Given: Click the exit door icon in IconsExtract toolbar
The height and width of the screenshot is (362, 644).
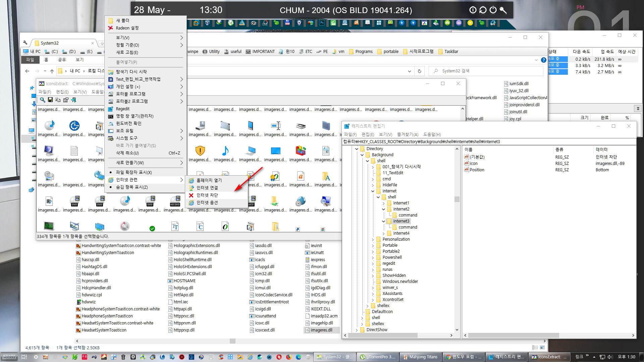Looking at the screenshot, I should click(73, 100).
